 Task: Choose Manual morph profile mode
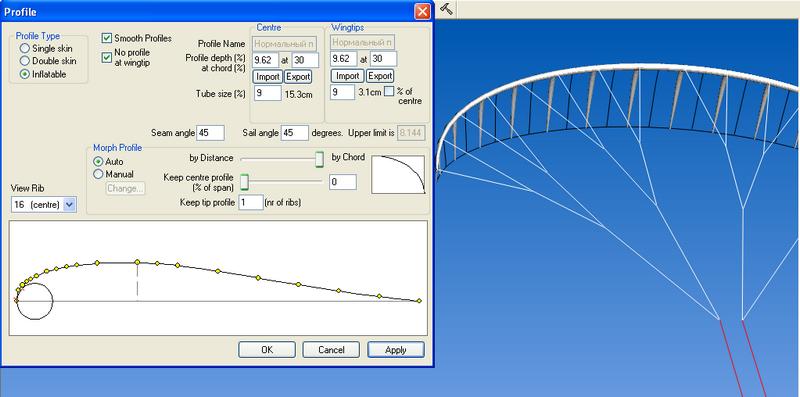pos(98,174)
